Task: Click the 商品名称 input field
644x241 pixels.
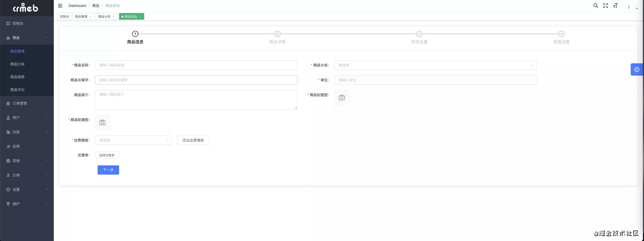Action: 196,65
